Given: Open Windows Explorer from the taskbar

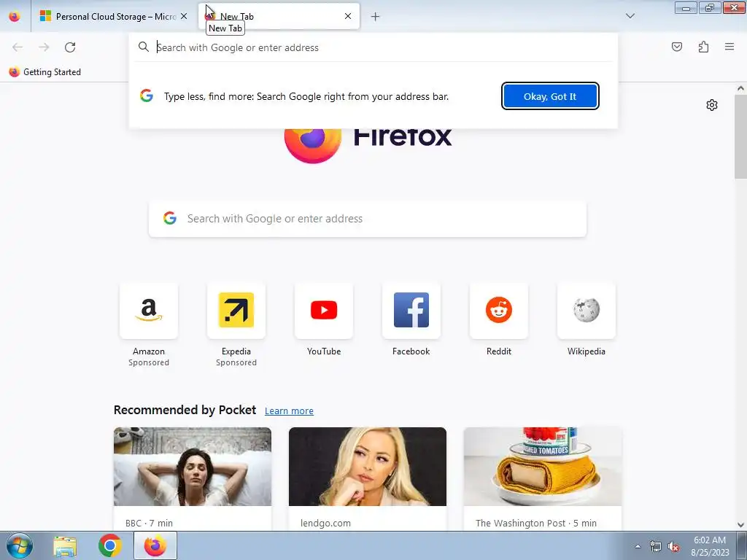Looking at the screenshot, I should (x=65, y=546).
